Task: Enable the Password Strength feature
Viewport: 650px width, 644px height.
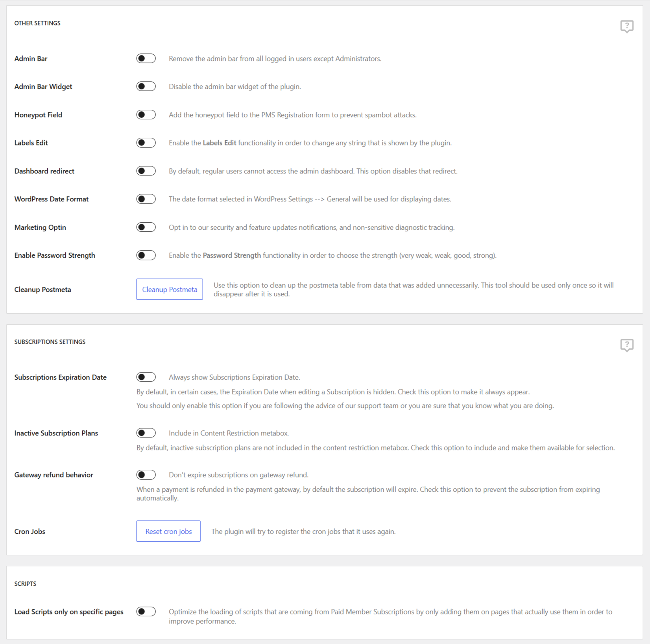Action: point(146,255)
